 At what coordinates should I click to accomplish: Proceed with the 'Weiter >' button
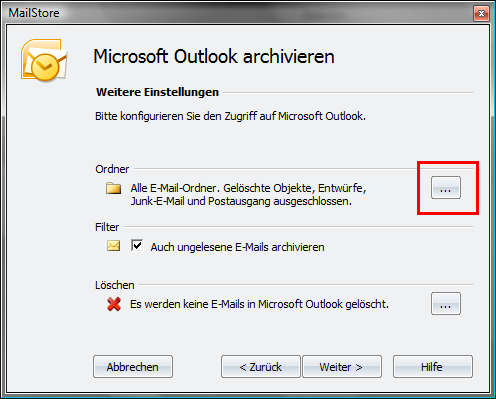point(342,366)
